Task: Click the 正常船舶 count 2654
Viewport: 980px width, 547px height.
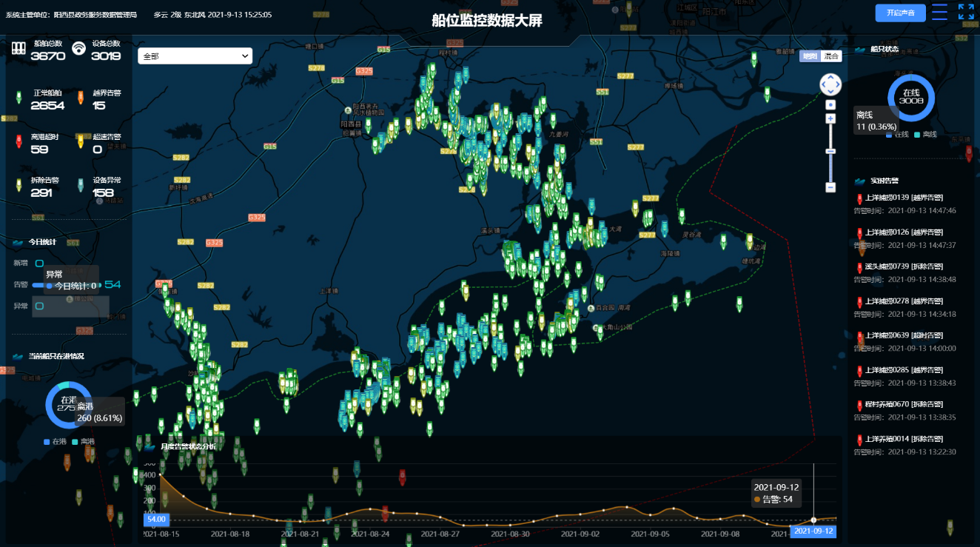Action: point(47,106)
